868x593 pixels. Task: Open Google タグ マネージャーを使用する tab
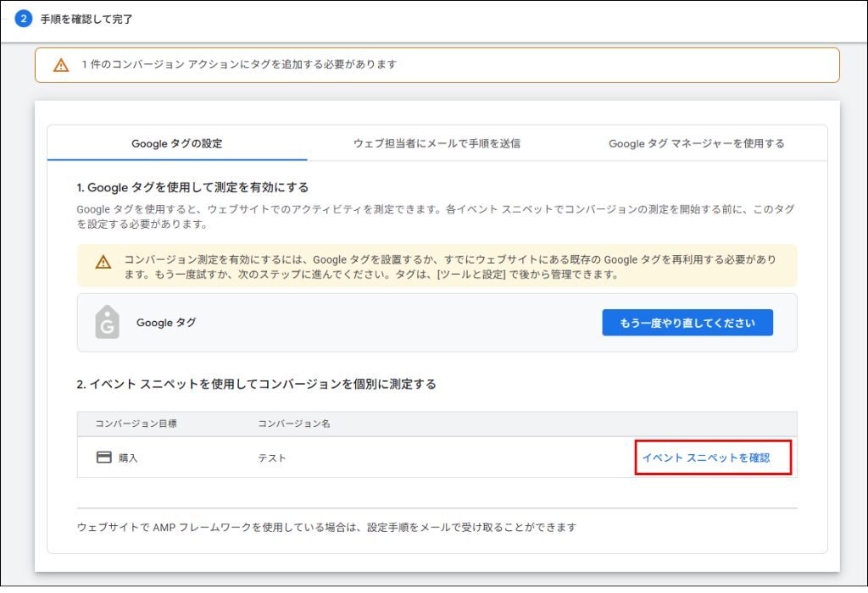click(697, 143)
